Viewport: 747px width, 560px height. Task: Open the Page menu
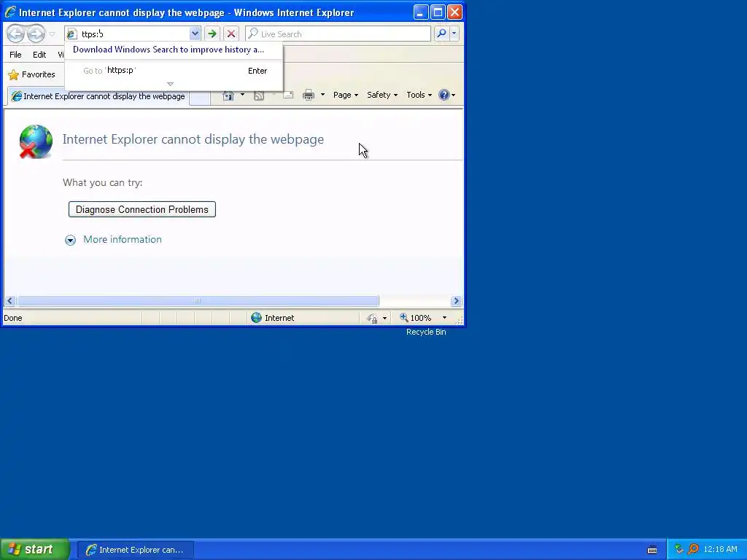pyautogui.click(x=345, y=95)
